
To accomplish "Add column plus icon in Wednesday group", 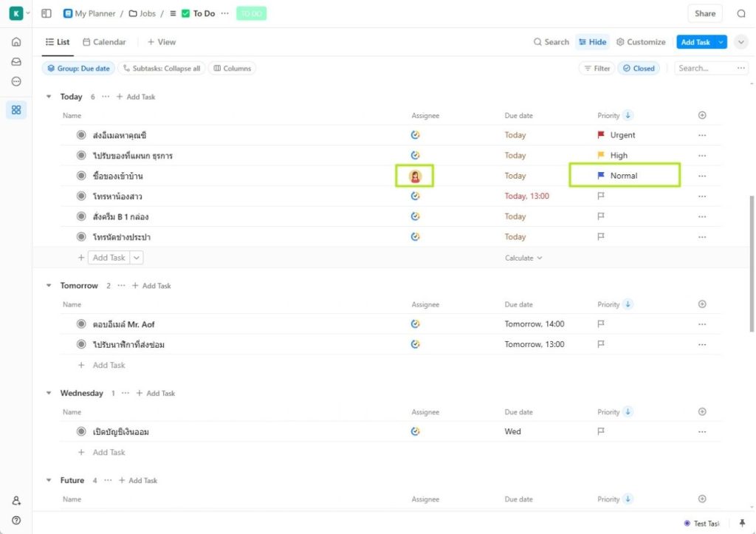I will click(x=702, y=411).
